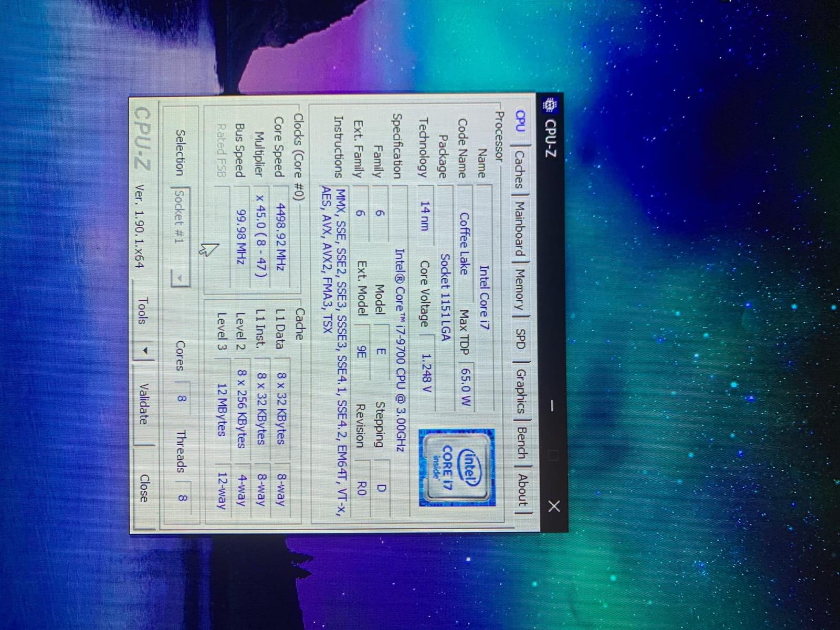Click the Close button at bottom
840x630 pixels.
(x=144, y=489)
